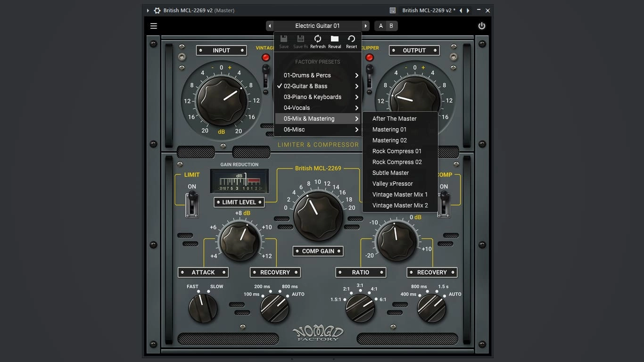Image resolution: width=644 pixels, height=362 pixels.
Task: Click the 1.5 s recovery marking
Action: pos(443,287)
